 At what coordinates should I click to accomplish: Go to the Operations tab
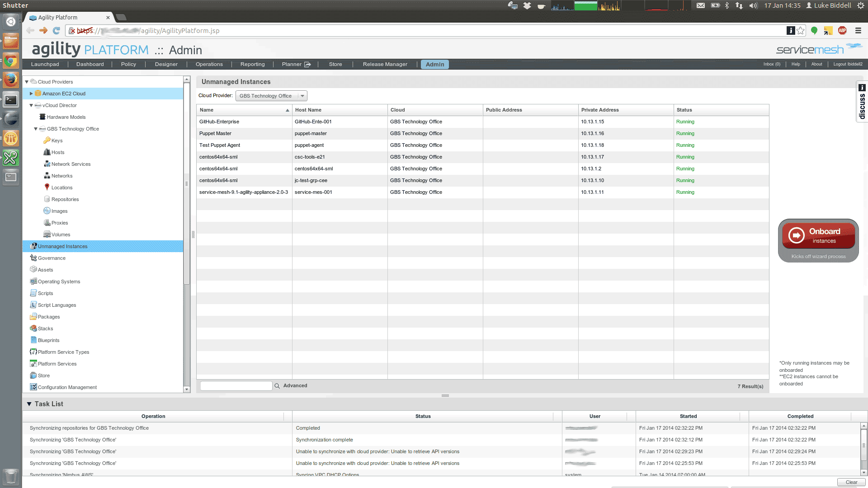(209, 64)
